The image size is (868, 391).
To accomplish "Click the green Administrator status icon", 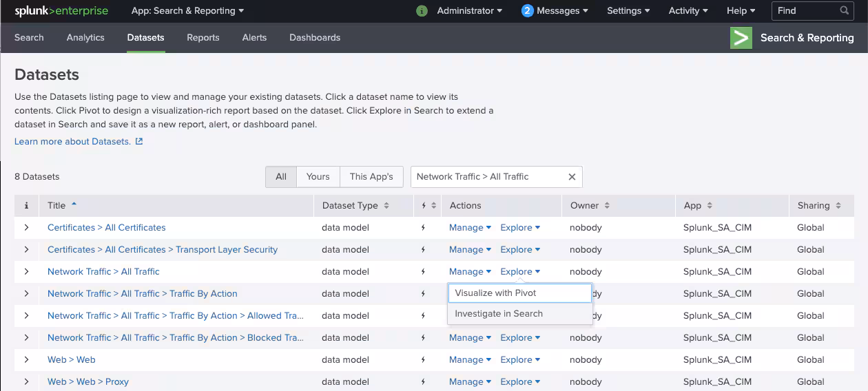I will coord(422,11).
